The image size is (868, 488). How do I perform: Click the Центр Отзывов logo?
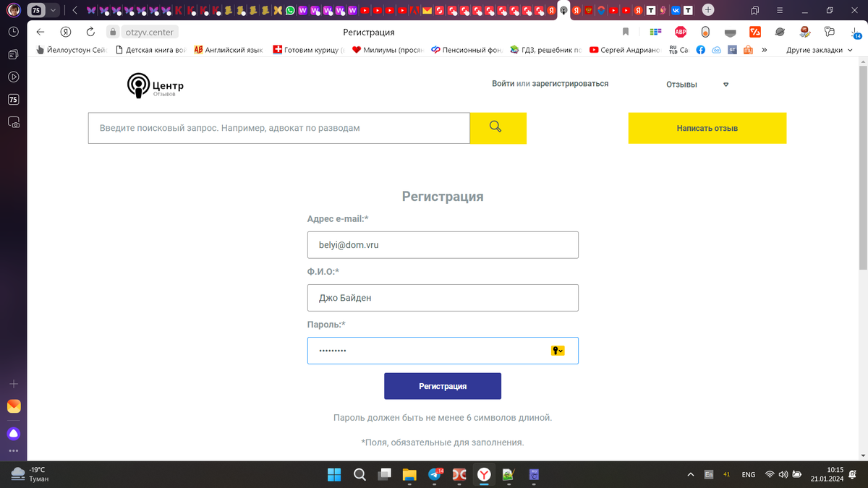[155, 85]
